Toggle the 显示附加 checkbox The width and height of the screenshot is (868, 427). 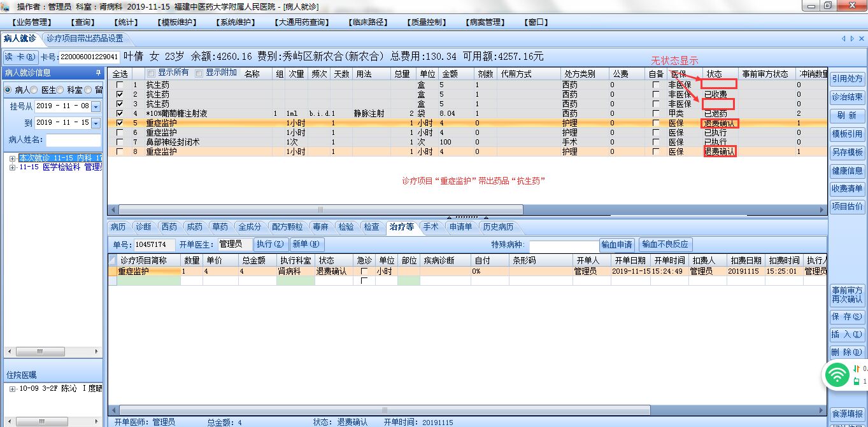point(199,73)
